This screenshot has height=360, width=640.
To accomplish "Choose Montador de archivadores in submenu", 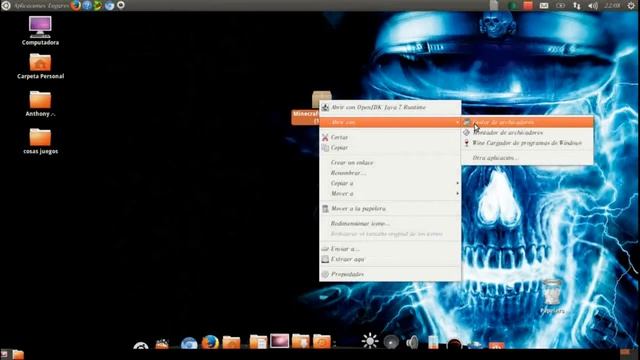I will coord(527,133).
